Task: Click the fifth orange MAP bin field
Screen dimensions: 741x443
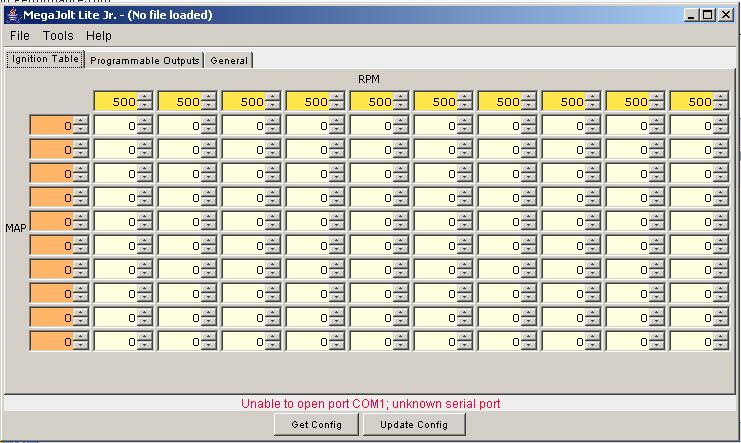Action: click(x=52, y=222)
